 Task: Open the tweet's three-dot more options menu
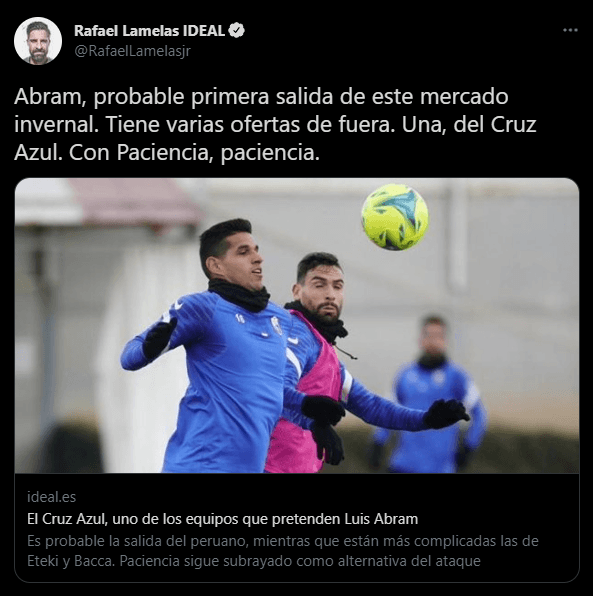570,30
